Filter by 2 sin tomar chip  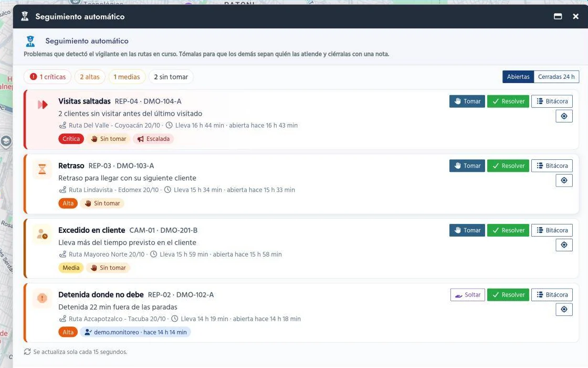click(171, 77)
